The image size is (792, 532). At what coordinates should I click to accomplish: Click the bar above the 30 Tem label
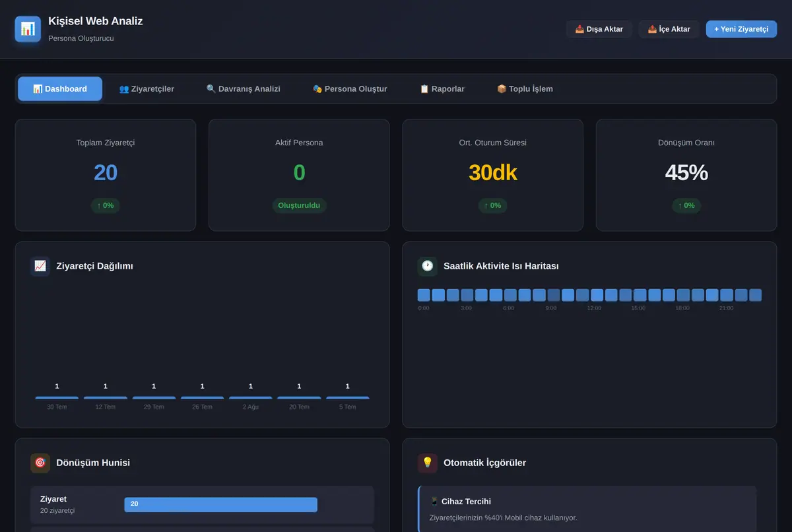[57, 397]
